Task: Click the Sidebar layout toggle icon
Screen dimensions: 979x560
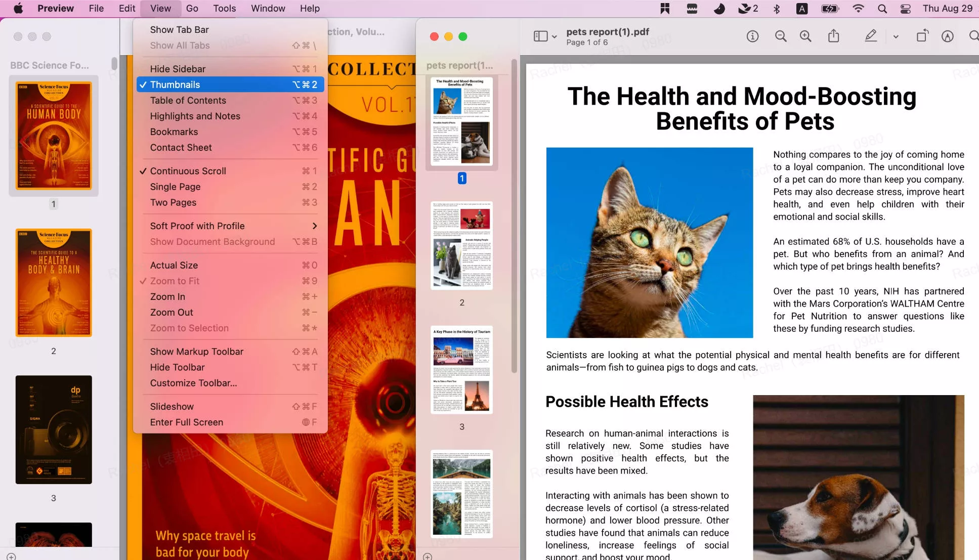Action: click(541, 36)
